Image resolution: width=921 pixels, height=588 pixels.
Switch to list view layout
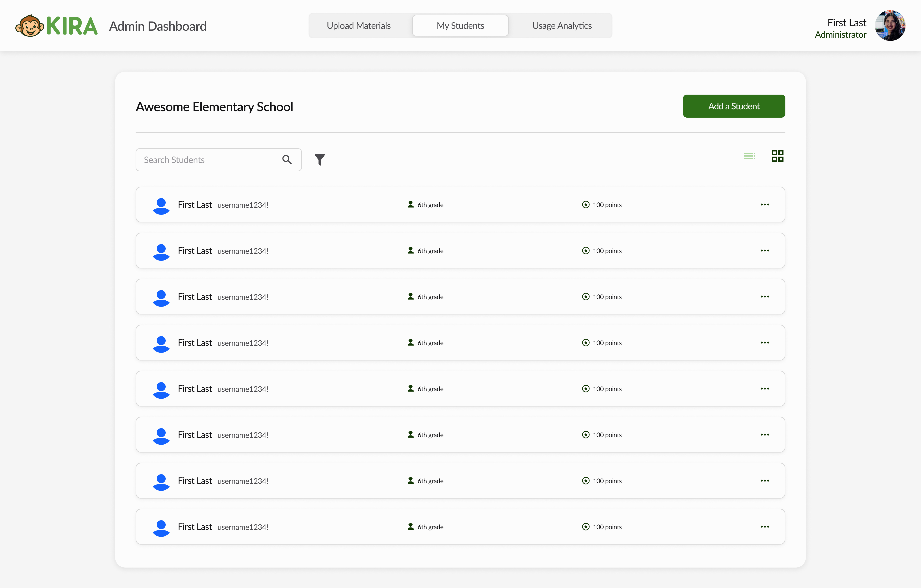(x=749, y=156)
